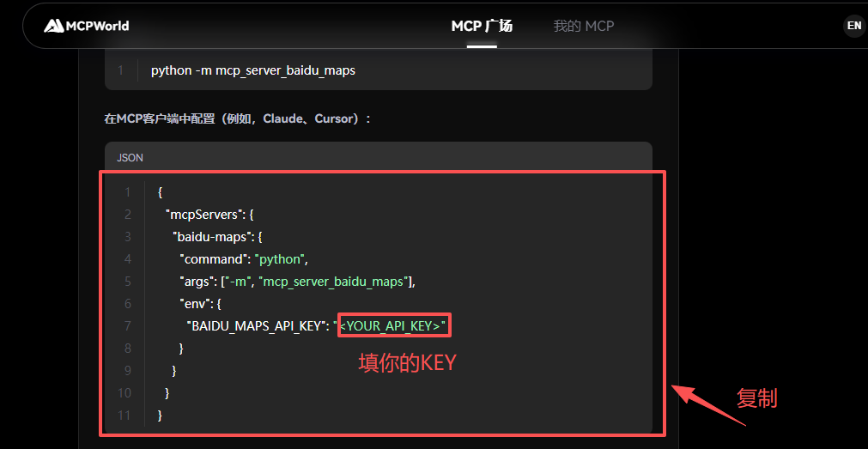Click the MCPWorld logo icon
The height and width of the screenshot is (449, 868).
(x=54, y=26)
